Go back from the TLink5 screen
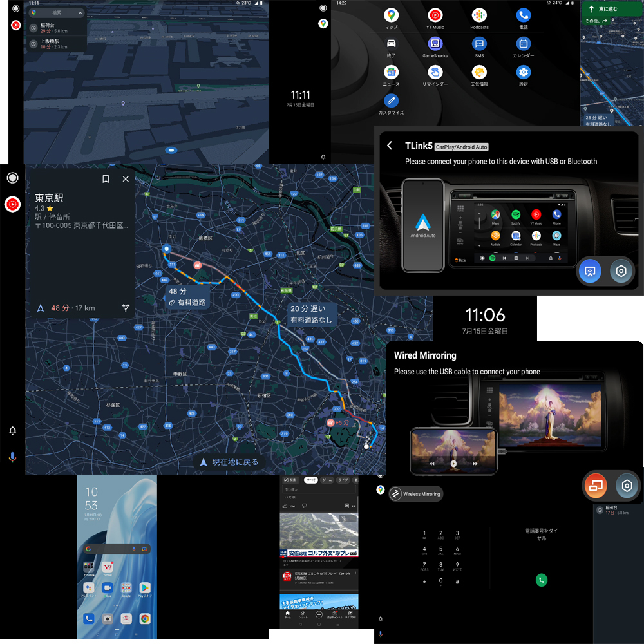This screenshot has height=644, width=644. (390, 146)
